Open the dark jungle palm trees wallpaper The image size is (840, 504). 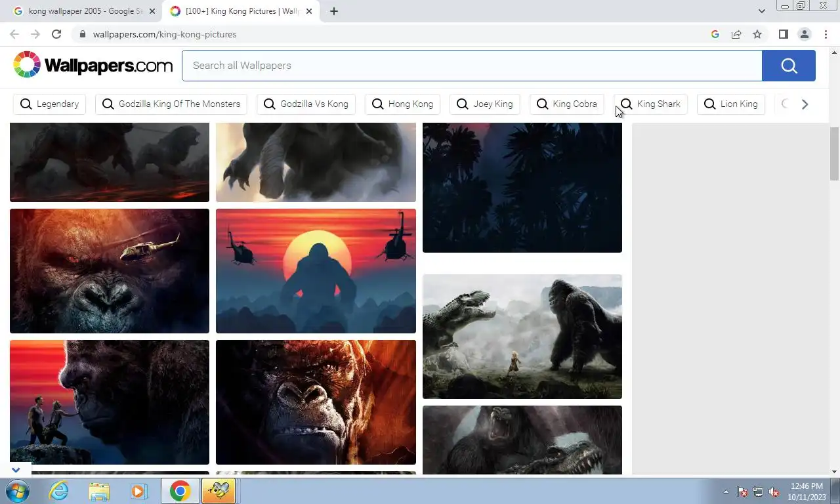pos(522,188)
